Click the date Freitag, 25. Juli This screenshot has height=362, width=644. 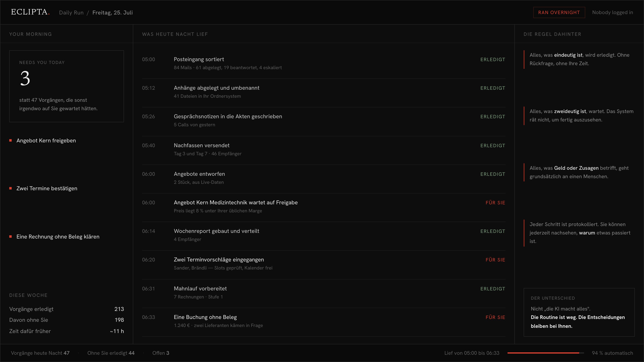[x=112, y=12]
